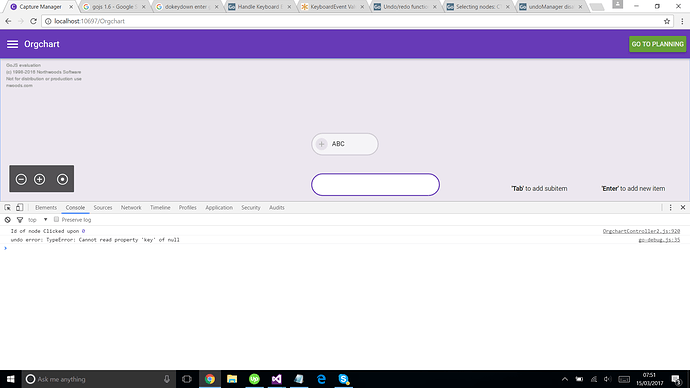Viewport: 690px width, 388px height.
Task: Click the empty rounded node input field
Action: pos(375,184)
